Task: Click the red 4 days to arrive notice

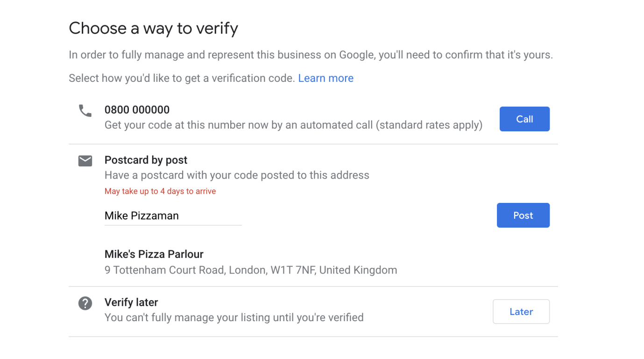Action: (x=160, y=191)
